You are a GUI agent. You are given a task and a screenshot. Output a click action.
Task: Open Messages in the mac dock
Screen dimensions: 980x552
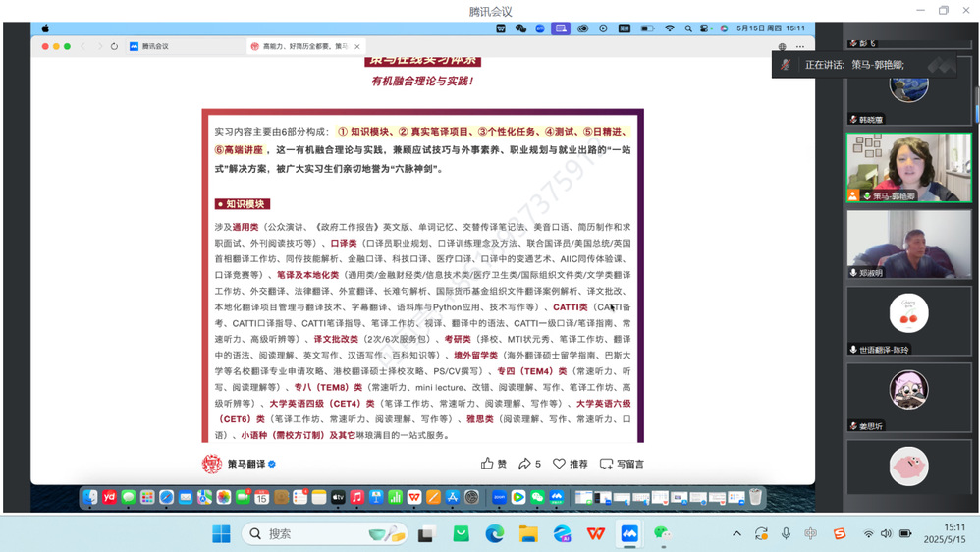128,497
